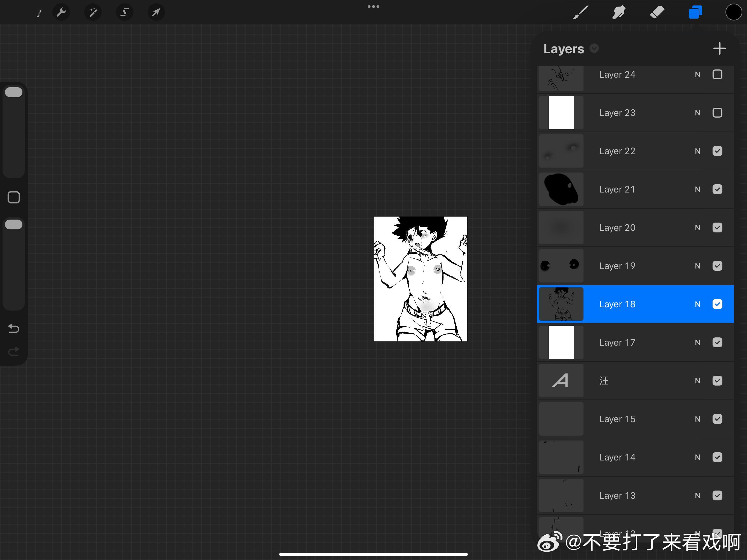The width and height of the screenshot is (747, 560).
Task: Select the "Layer 20" name
Action: pos(617,227)
